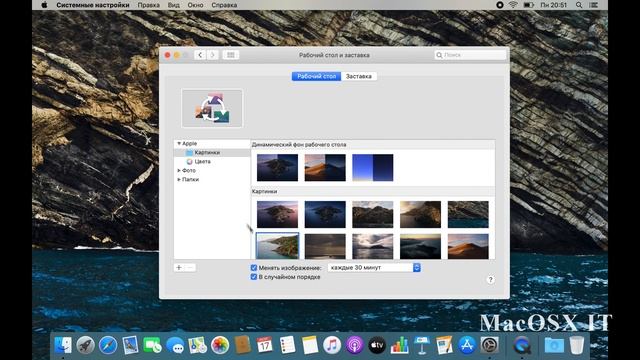
Task: Open Calendar icon showing 17
Action: [x=265, y=345]
